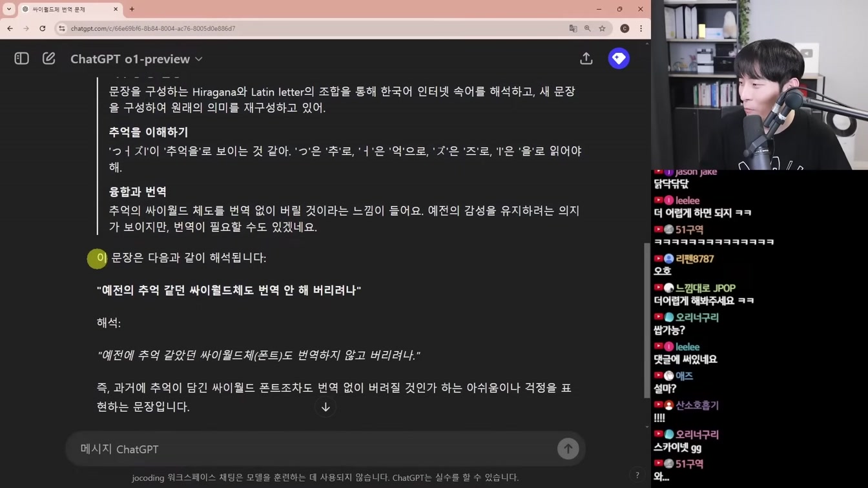
Task: Click the 추억을 이해하기 heading
Action: click(x=149, y=132)
